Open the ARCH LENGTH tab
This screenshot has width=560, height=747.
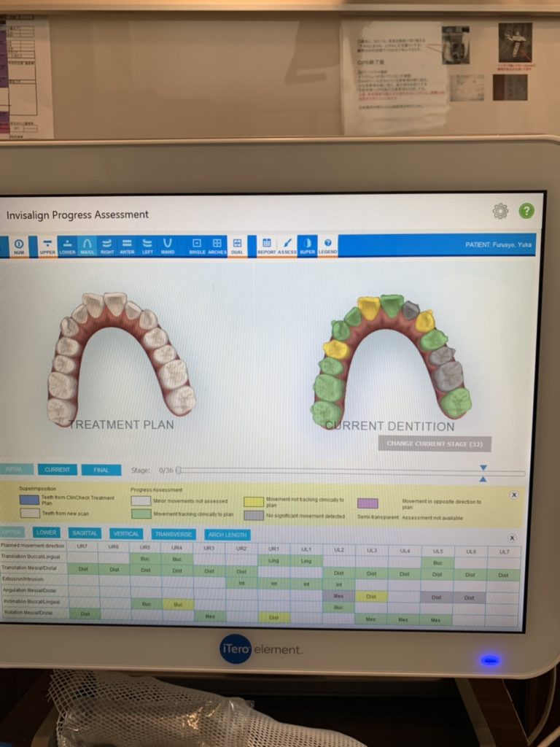click(x=227, y=535)
